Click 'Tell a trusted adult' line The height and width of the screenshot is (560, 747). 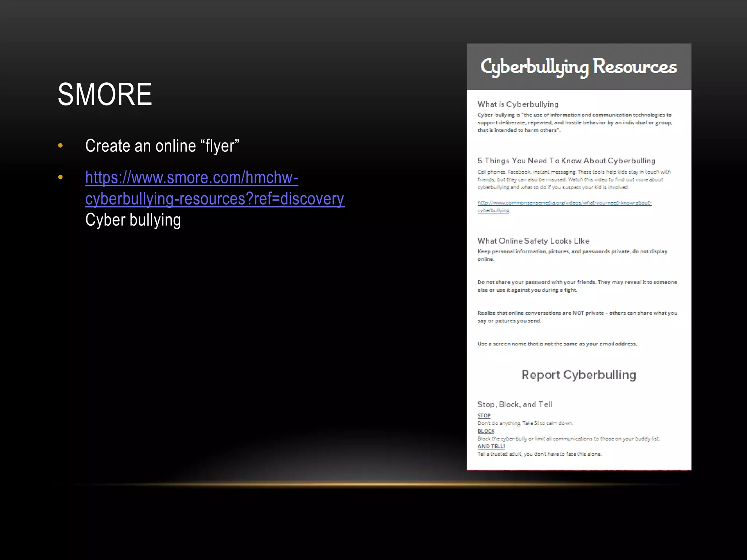(x=539, y=454)
